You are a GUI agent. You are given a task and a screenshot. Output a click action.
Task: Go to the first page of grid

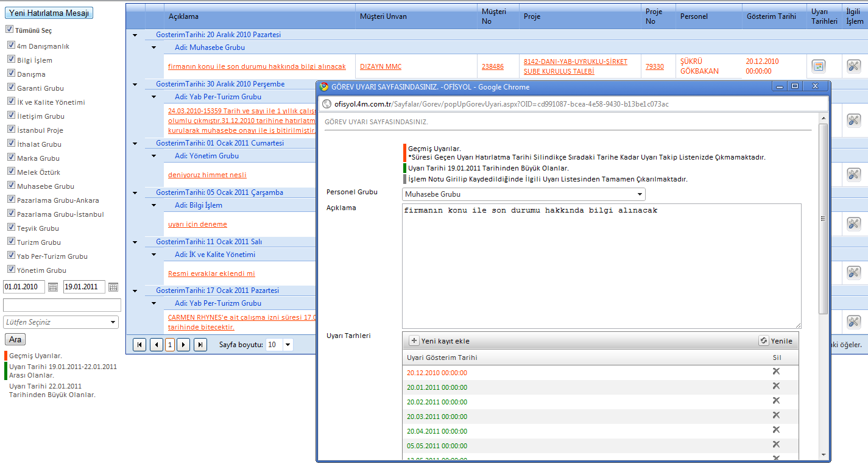139,345
